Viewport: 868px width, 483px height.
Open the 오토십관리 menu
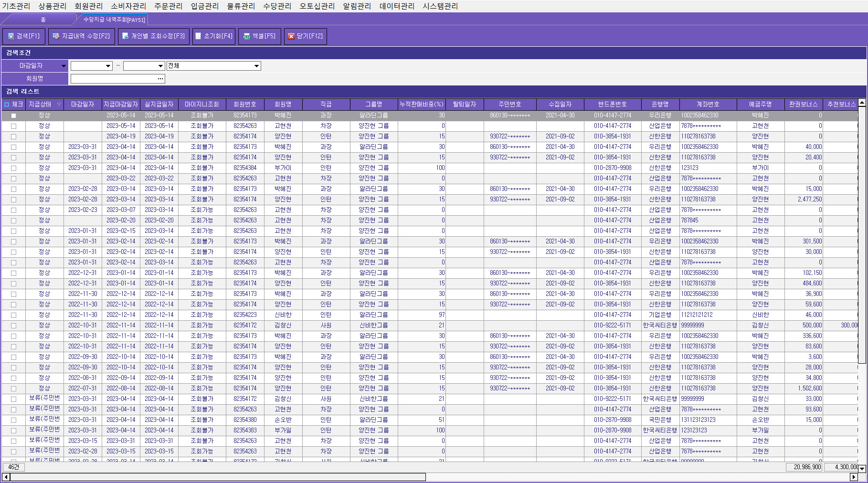(x=317, y=6)
